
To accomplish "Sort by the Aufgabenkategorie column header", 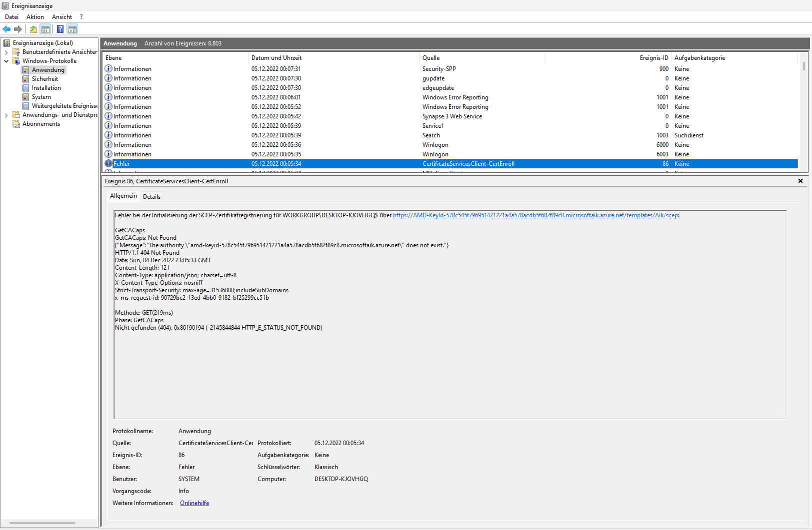I will pos(734,58).
